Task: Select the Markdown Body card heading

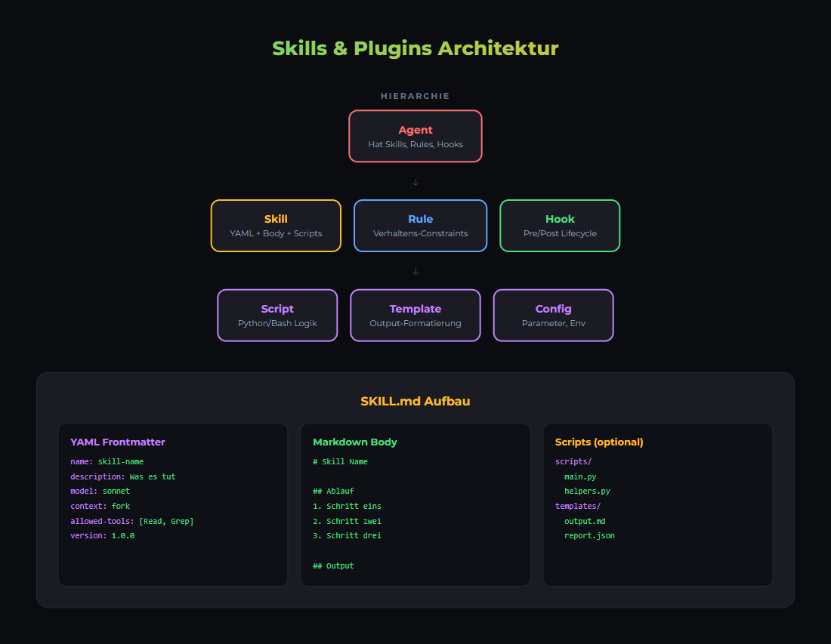Action: (355, 442)
